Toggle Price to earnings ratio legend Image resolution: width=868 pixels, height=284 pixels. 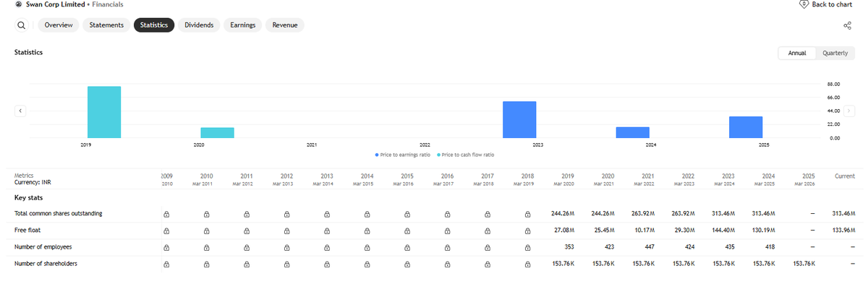(403, 155)
